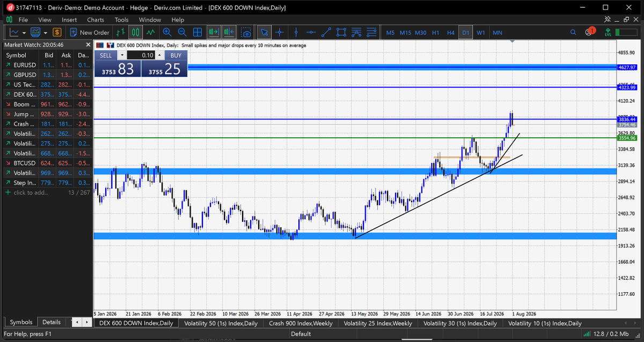Toggle auto scroll chart to end
The width and height of the screenshot is (644, 342).
coord(214,32)
